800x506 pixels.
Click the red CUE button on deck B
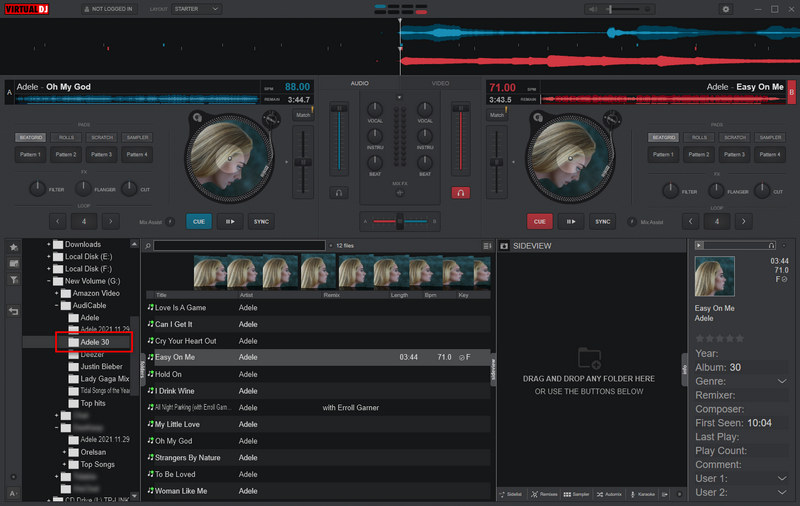(539, 221)
